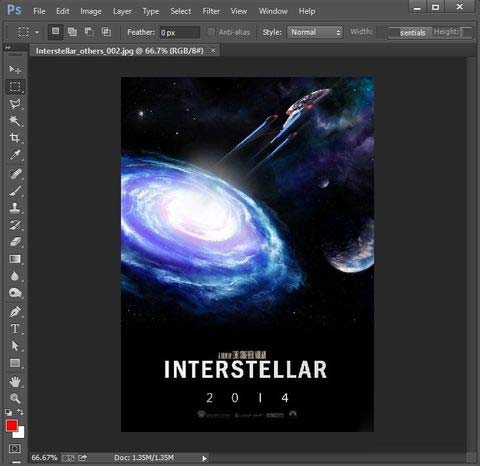
Task: Open the marquee tool preset picker arrow
Action: [x=37, y=32]
